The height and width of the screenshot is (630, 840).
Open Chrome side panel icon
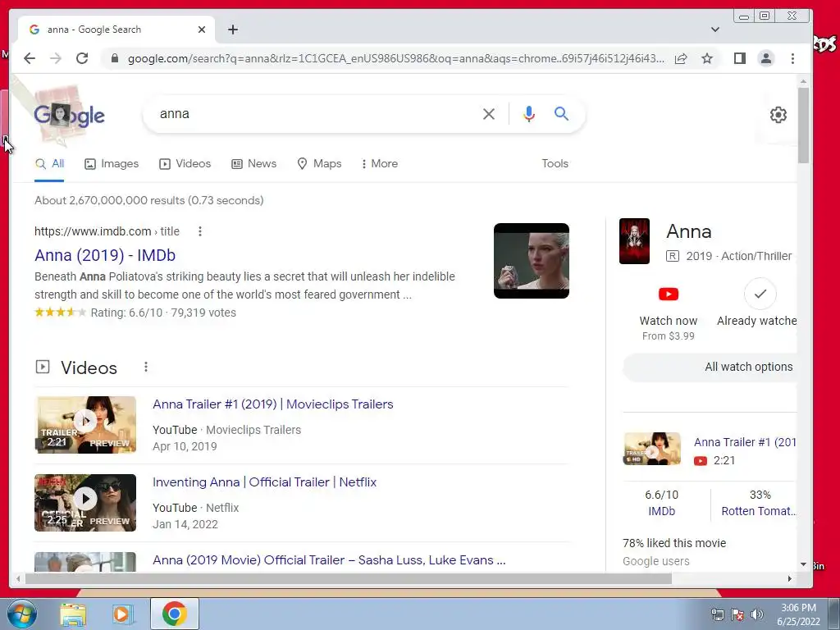click(x=740, y=58)
